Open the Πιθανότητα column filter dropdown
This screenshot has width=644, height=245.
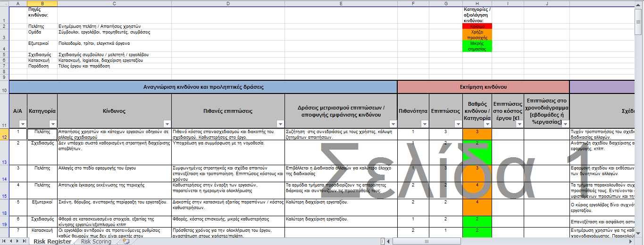[x=425, y=124]
